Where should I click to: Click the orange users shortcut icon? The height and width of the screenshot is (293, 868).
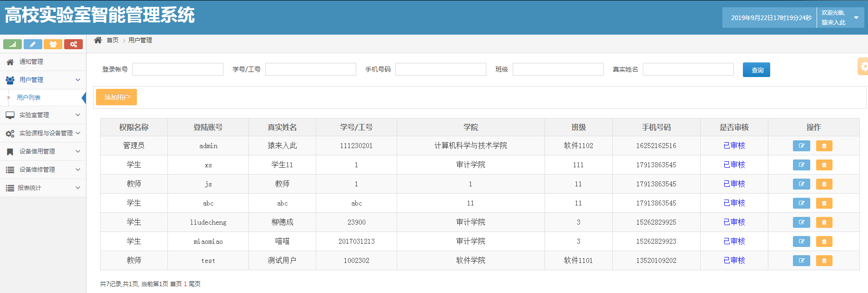pyautogui.click(x=53, y=44)
